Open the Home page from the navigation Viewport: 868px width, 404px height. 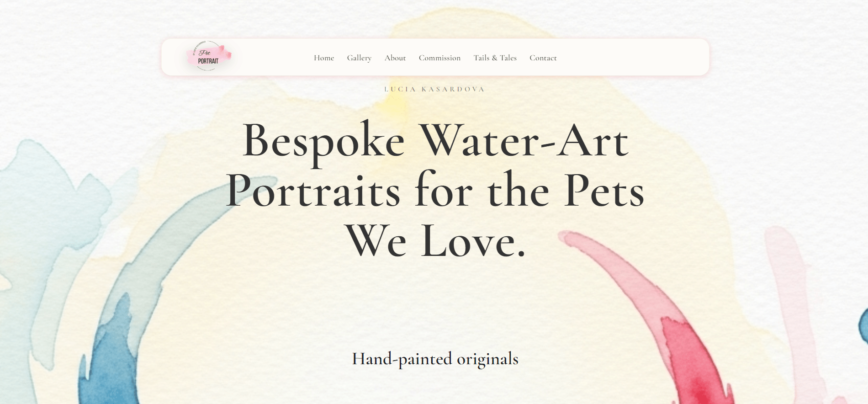pyautogui.click(x=323, y=58)
